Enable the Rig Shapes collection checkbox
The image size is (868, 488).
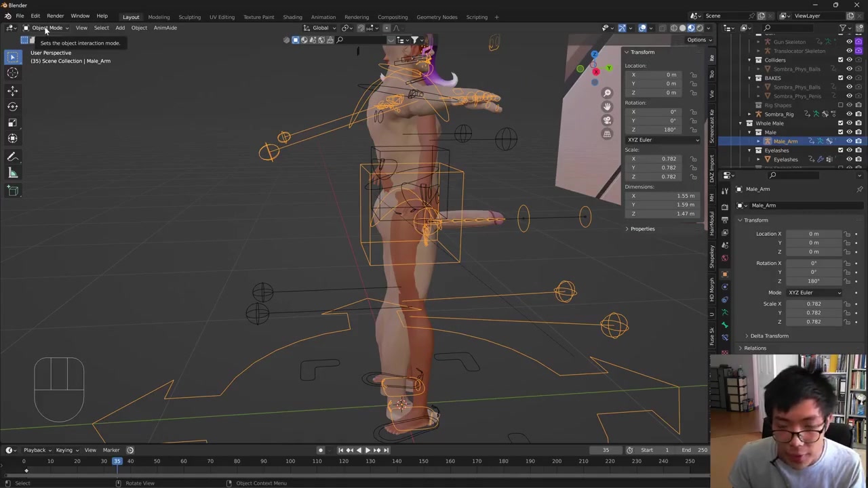(840, 105)
